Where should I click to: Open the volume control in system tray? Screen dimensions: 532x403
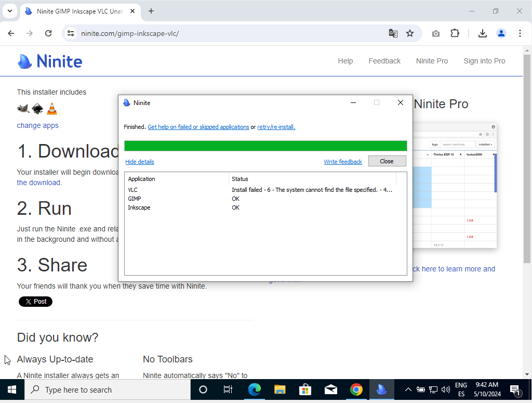446,390
